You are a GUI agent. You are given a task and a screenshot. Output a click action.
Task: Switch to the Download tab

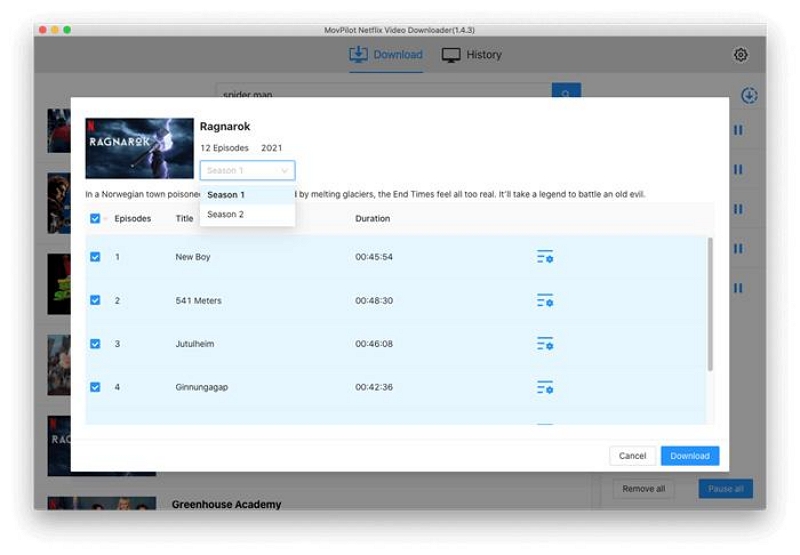point(386,55)
